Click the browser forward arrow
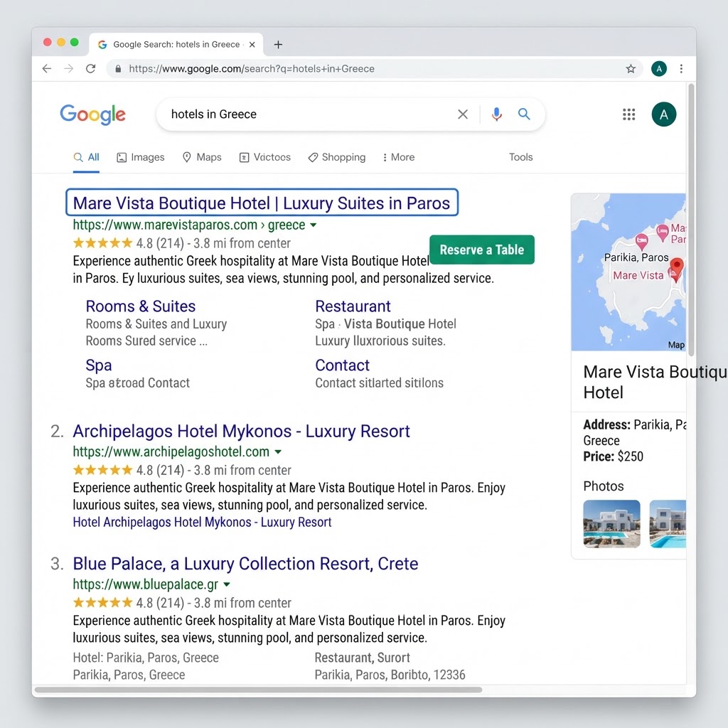 coord(69,69)
